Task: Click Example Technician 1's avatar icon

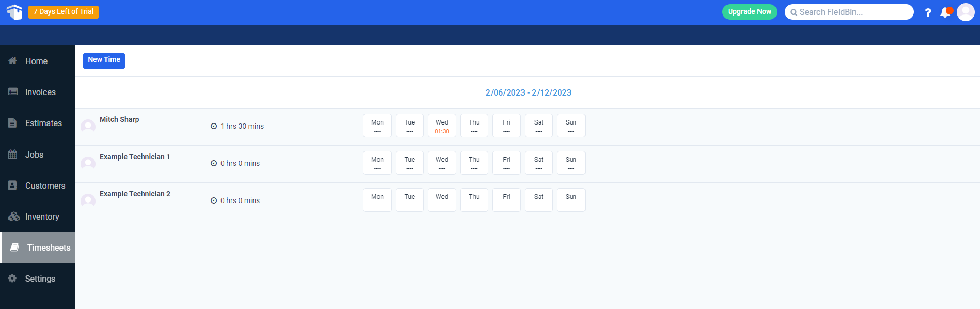Action: (88, 163)
